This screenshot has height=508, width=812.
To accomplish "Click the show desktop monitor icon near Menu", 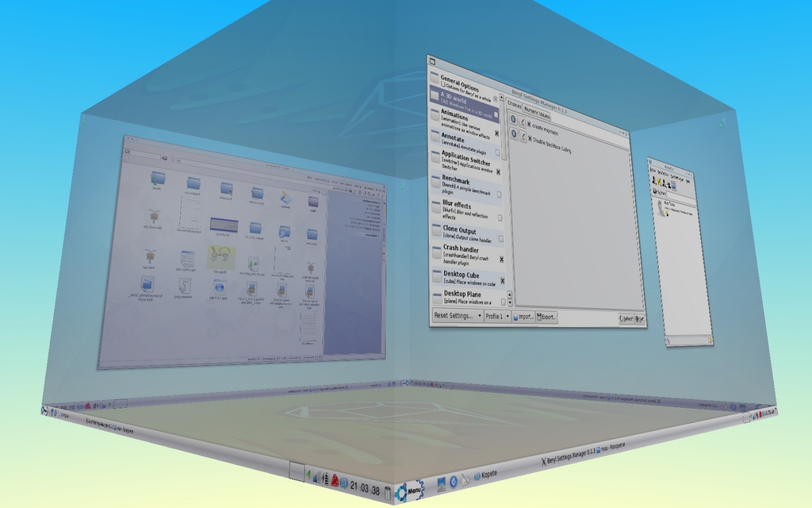I will [441, 485].
